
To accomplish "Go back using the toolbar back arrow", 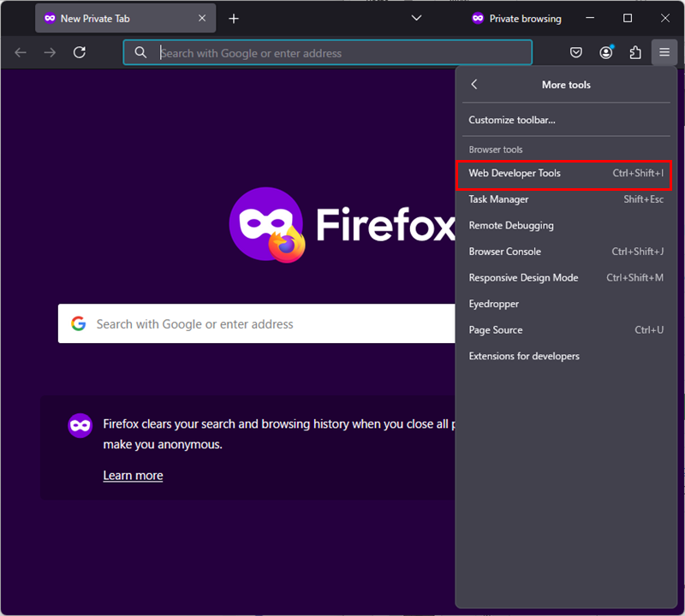I will [x=21, y=53].
